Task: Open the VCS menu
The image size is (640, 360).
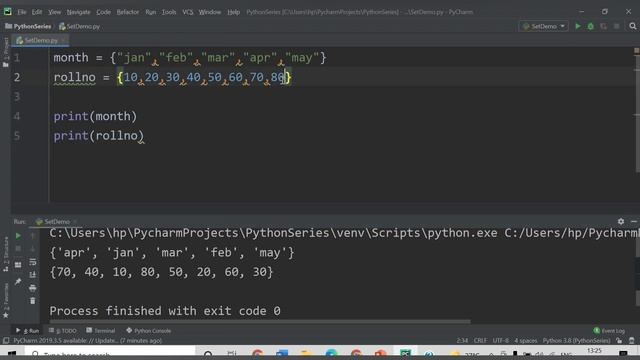Action: [x=187, y=12]
